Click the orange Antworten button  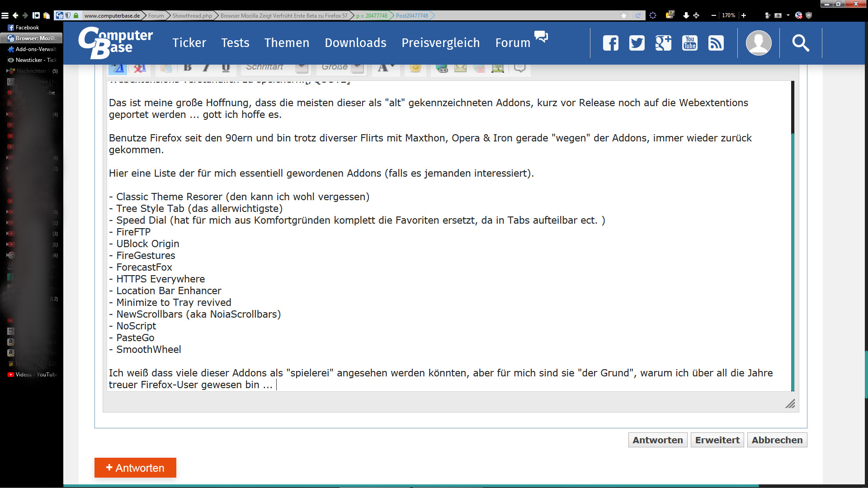click(x=135, y=468)
